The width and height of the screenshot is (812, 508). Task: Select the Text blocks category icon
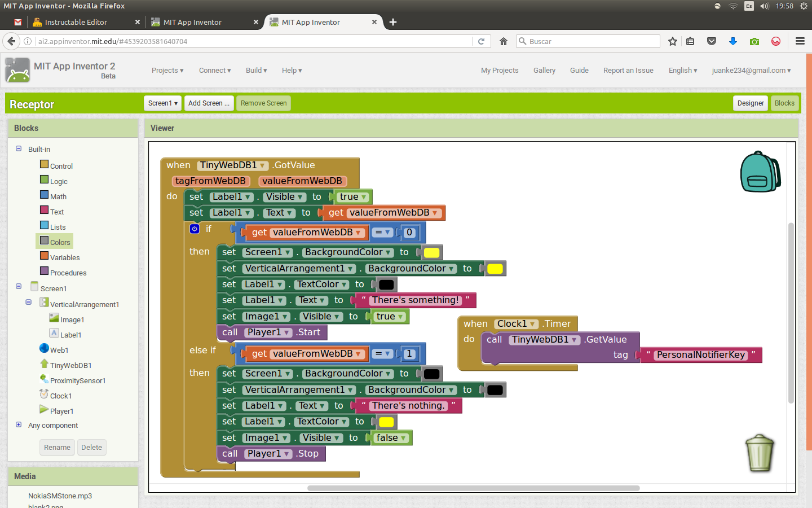click(44, 210)
